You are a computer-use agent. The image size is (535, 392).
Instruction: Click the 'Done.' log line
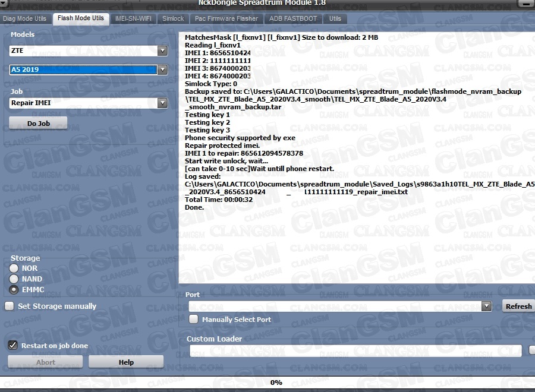[194, 207]
